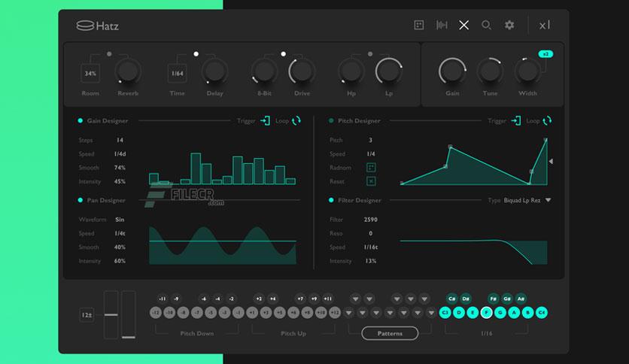Click the left pitch bend slider
The height and width of the screenshot is (364, 629).
tap(111, 314)
